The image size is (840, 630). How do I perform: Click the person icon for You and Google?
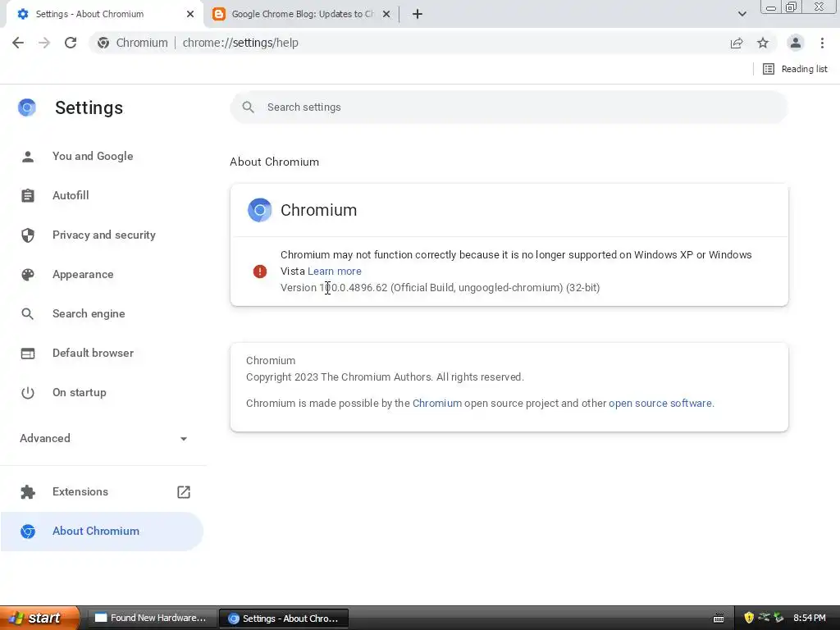(28, 157)
